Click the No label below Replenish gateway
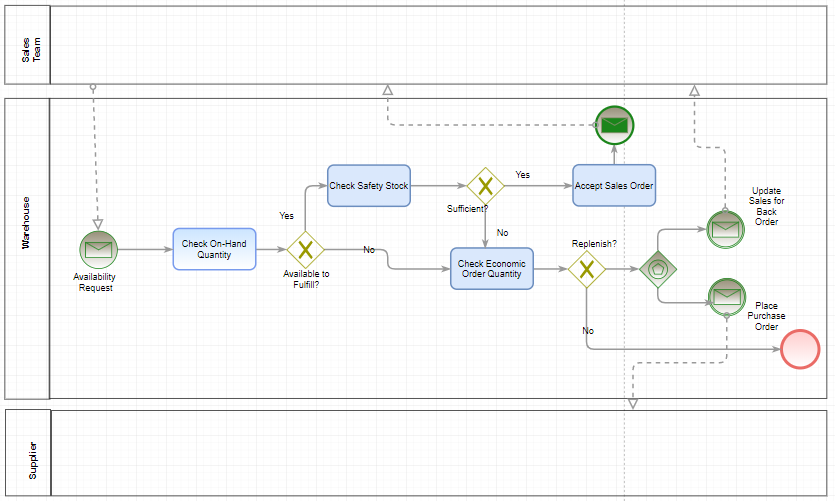835x501 pixels. (588, 331)
